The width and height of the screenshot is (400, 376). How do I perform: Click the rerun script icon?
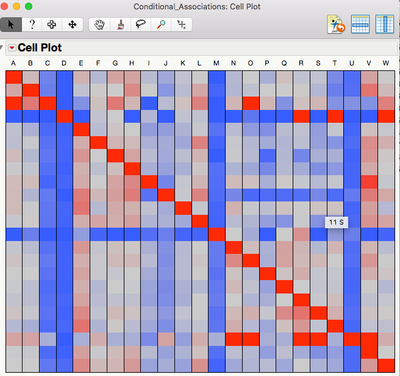(x=336, y=24)
